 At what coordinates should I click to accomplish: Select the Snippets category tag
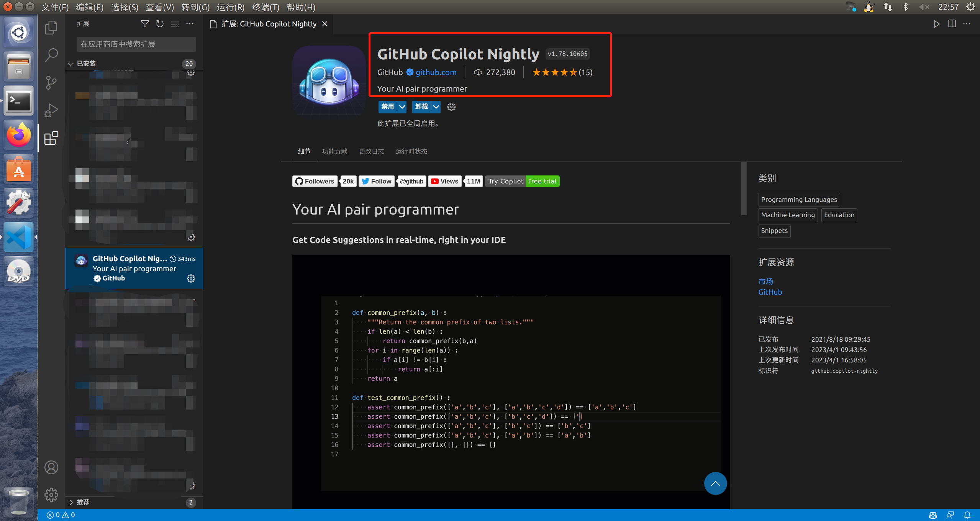[774, 231]
